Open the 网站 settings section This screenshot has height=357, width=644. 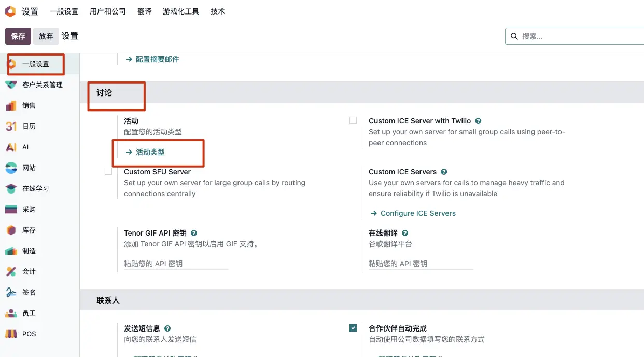click(29, 168)
